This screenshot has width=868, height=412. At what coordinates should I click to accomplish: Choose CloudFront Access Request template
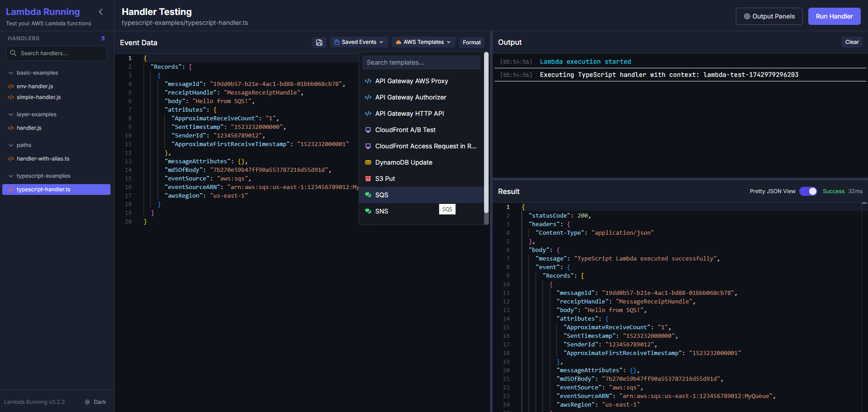click(422, 146)
